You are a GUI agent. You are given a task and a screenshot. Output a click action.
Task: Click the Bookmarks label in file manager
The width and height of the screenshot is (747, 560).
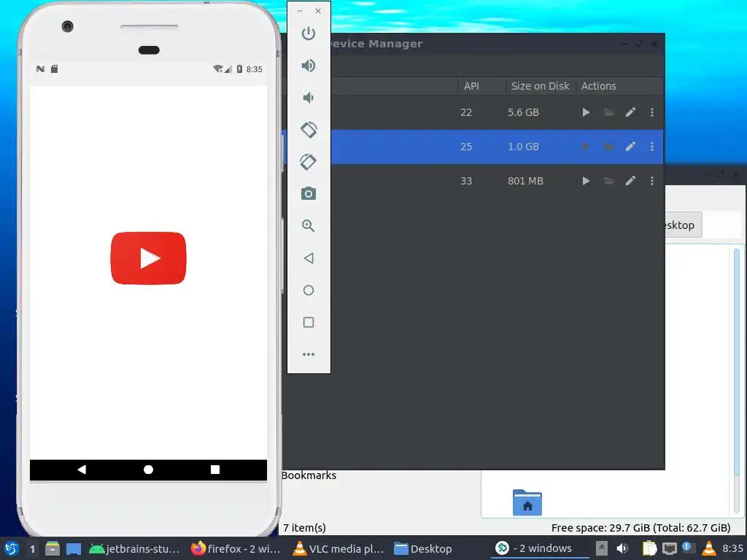[309, 475]
